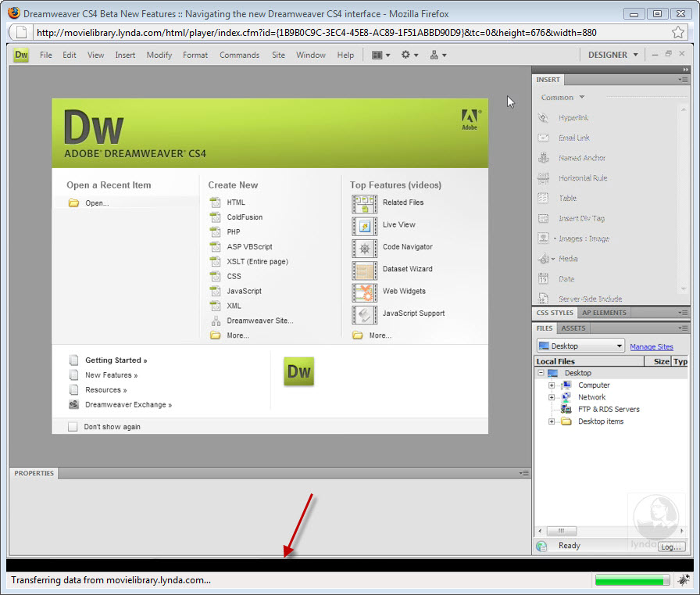This screenshot has width=700, height=595.
Task: Open the Resources link
Action: coord(106,389)
